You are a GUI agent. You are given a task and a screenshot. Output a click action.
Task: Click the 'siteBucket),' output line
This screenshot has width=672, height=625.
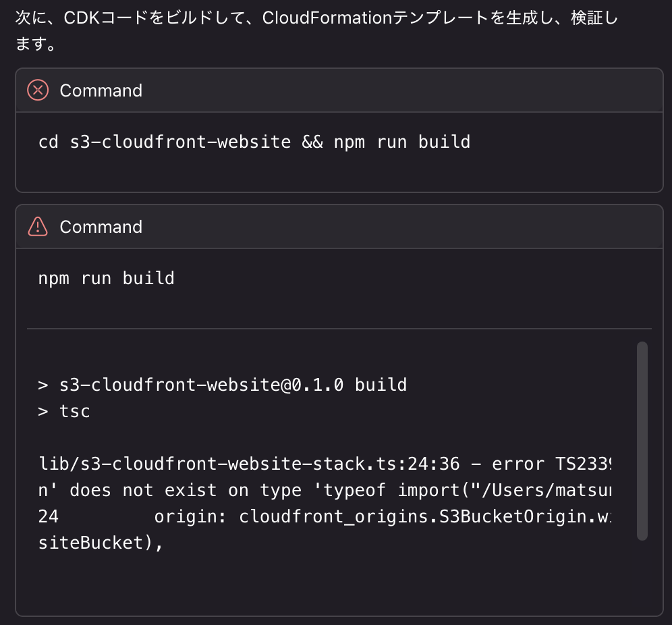pyautogui.click(x=101, y=543)
